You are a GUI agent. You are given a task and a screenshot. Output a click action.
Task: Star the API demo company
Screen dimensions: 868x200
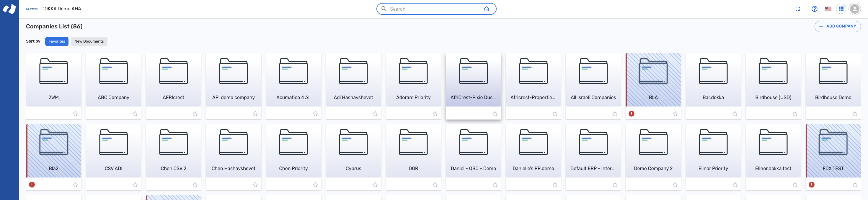click(x=255, y=114)
